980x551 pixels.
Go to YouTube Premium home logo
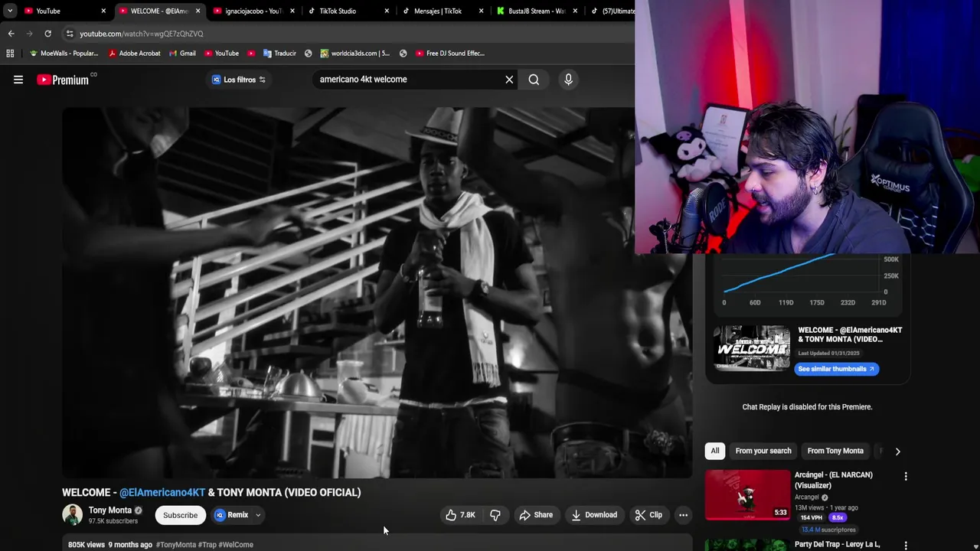(63, 80)
